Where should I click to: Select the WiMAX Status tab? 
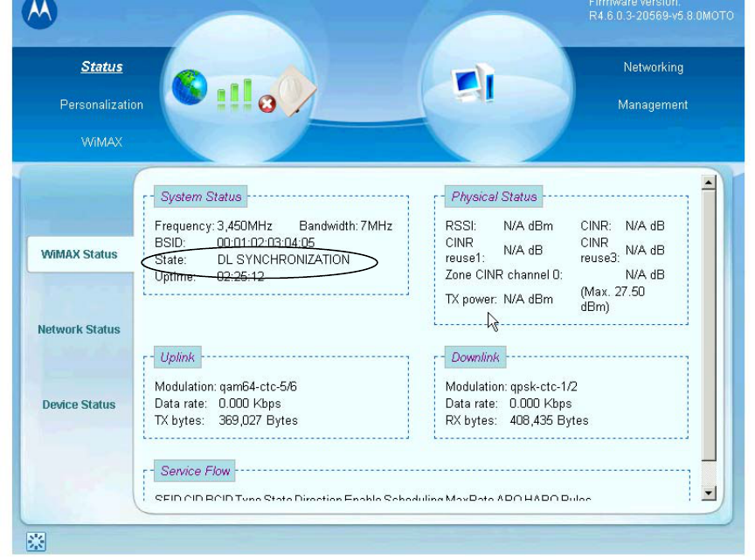point(79,254)
